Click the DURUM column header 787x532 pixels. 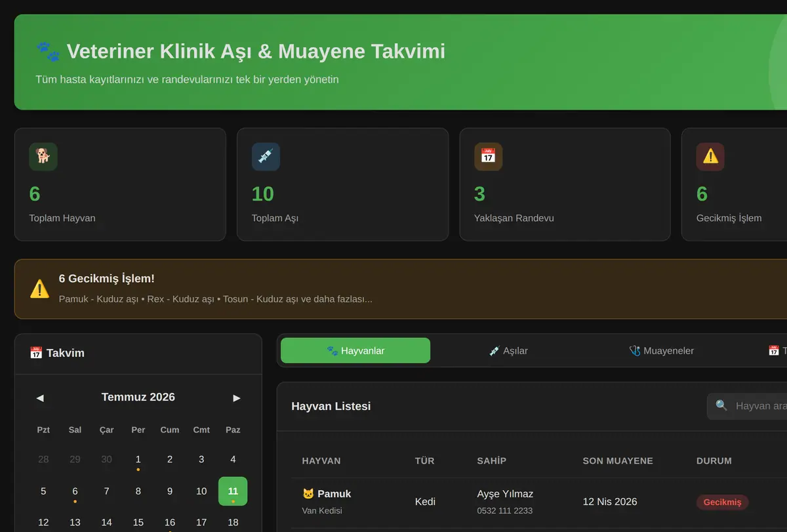click(714, 461)
